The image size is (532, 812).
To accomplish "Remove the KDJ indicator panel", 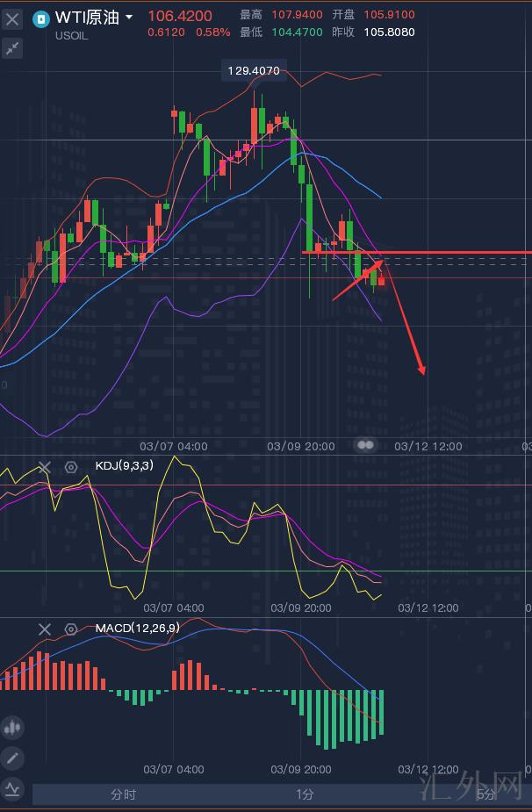I will pyautogui.click(x=45, y=468).
